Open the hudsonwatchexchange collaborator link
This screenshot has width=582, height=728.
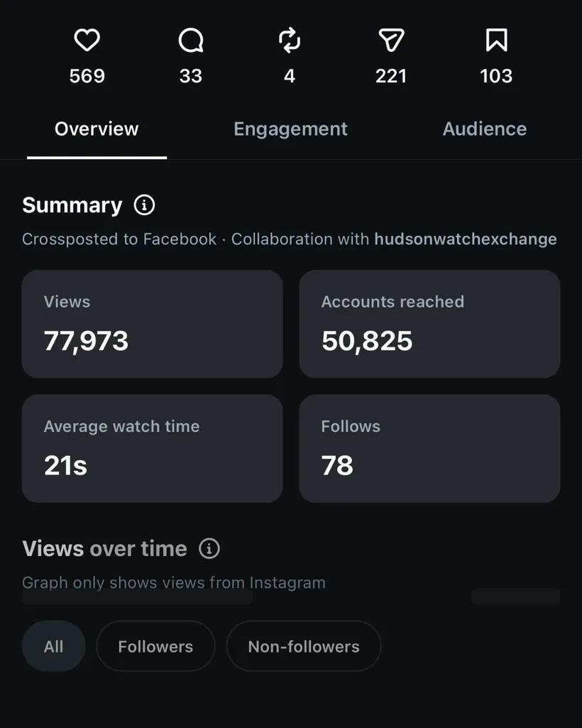(x=466, y=239)
